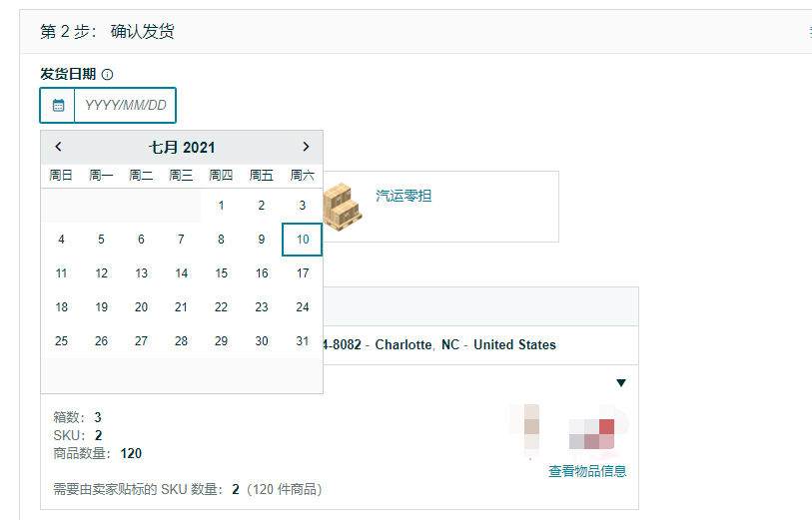Click the 周六 weekday header
Screen dimensions: 812x520
pyautogui.click(x=303, y=176)
